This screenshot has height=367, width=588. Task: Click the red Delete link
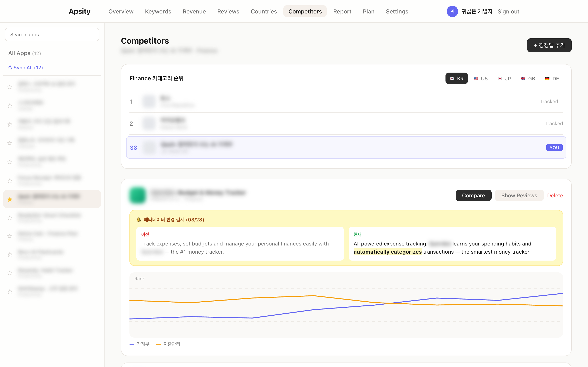(555, 195)
